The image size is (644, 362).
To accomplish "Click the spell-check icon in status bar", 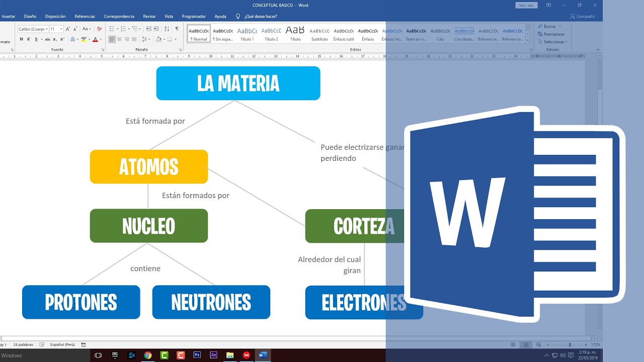I will (42, 344).
